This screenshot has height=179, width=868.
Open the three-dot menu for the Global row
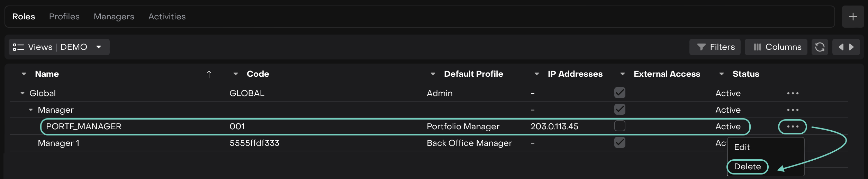(x=793, y=93)
